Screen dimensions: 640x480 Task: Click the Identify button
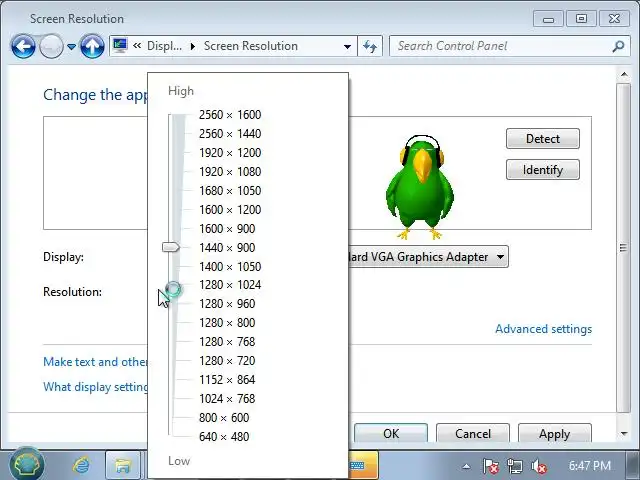tap(542, 169)
